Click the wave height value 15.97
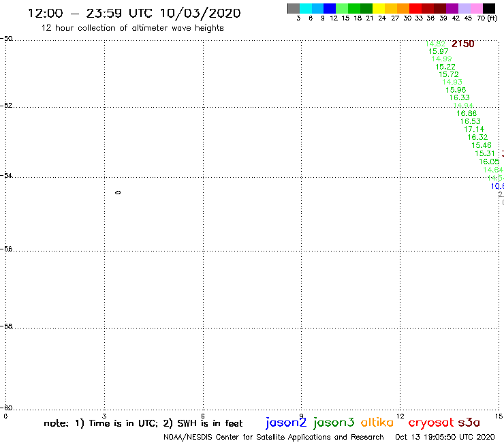Image resolution: width=504 pixels, height=443 pixels. [x=439, y=52]
